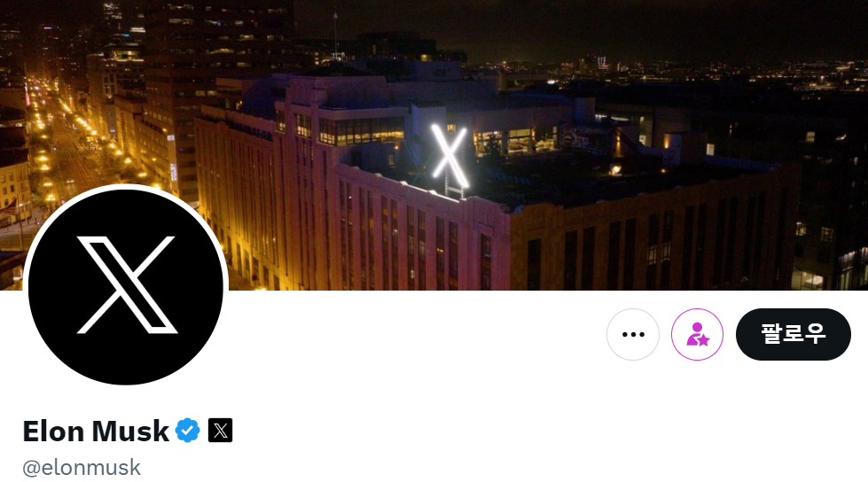The image size is (868, 482).
Task: Open the three-dot more options menu
Action: [x=633, y=334]
